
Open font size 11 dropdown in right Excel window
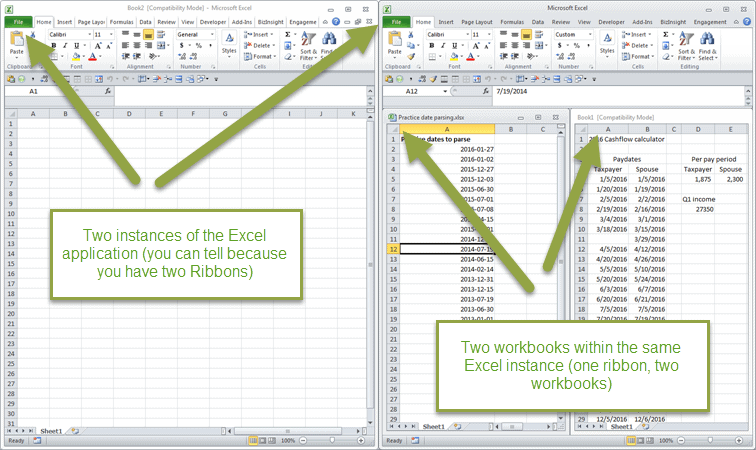(489, 34)
